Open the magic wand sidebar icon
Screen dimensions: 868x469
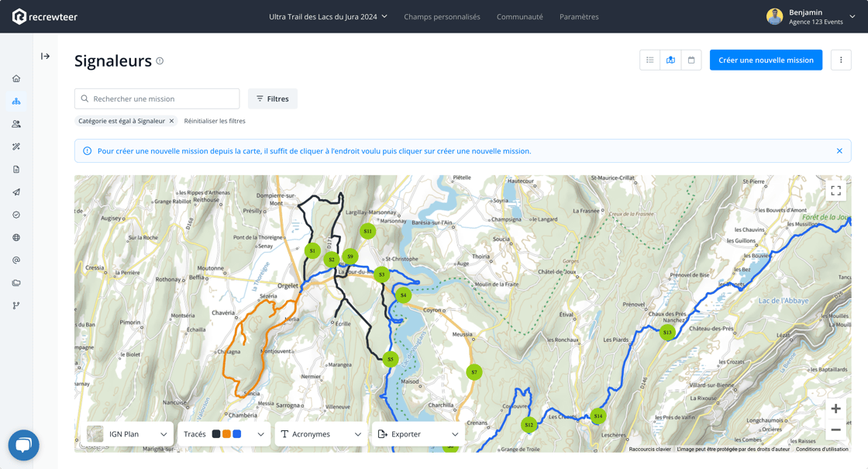click(16, 147)
